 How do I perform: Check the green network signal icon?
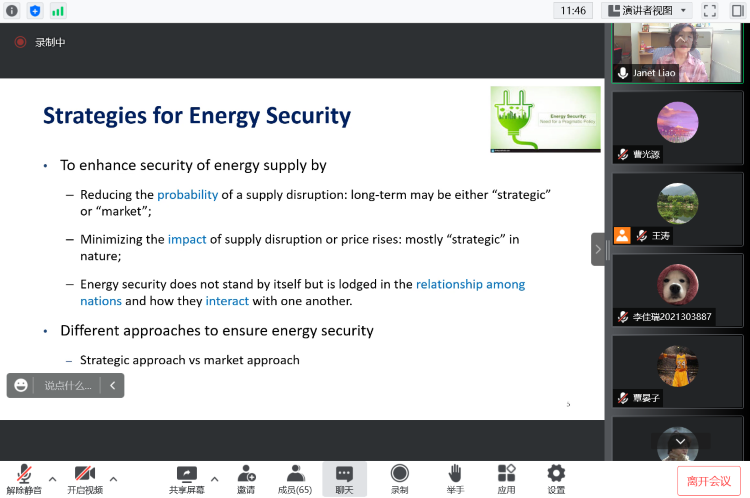[x=58, y=10]
